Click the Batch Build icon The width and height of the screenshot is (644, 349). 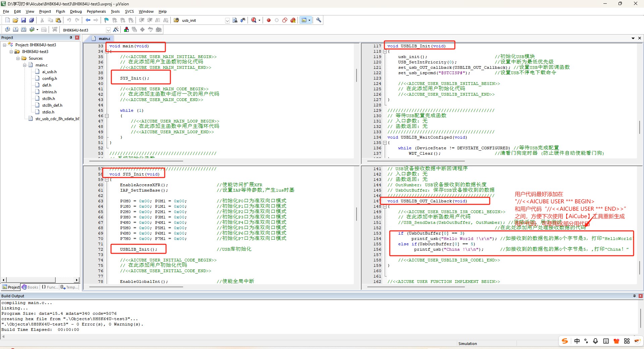pyautogui.click(x=32, y=30)
